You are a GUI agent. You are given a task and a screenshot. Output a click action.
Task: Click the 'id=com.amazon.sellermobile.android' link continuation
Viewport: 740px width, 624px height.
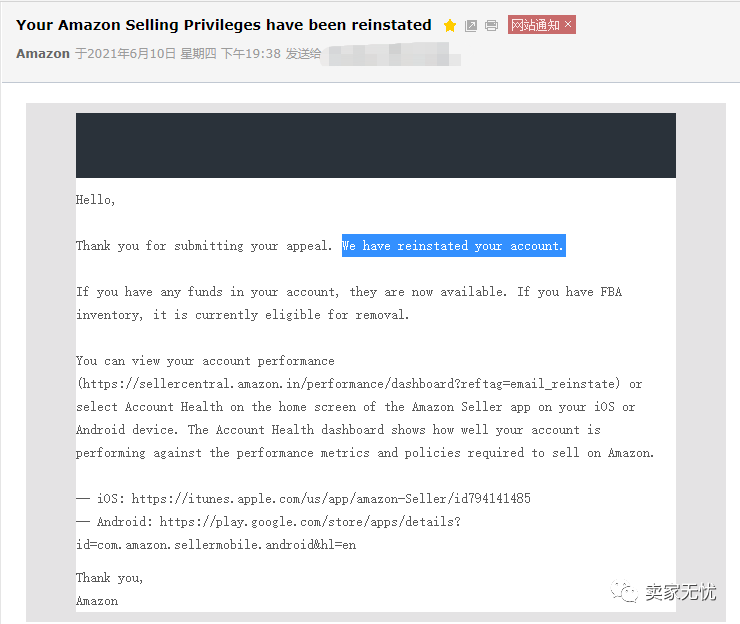click(216, 545)
